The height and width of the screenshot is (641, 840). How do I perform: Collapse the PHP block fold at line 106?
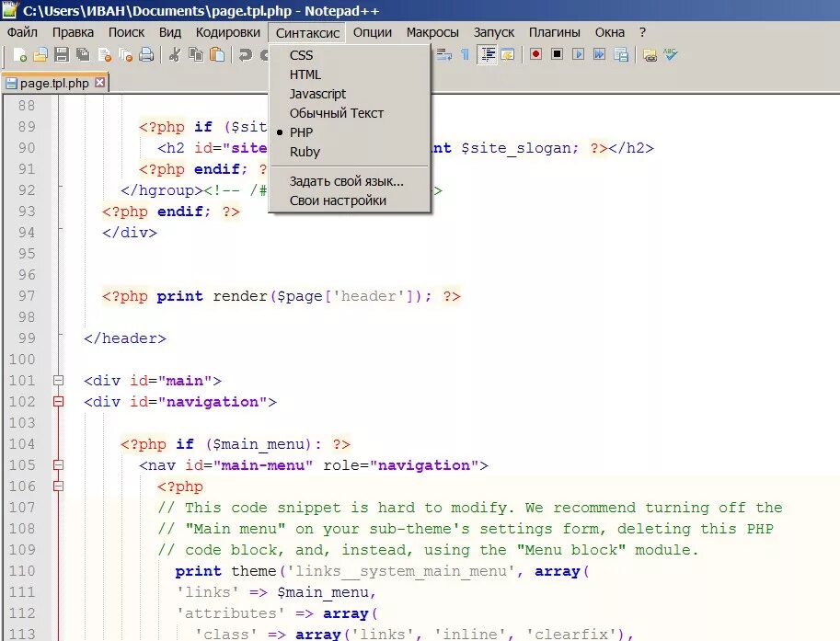click(58, 486)
